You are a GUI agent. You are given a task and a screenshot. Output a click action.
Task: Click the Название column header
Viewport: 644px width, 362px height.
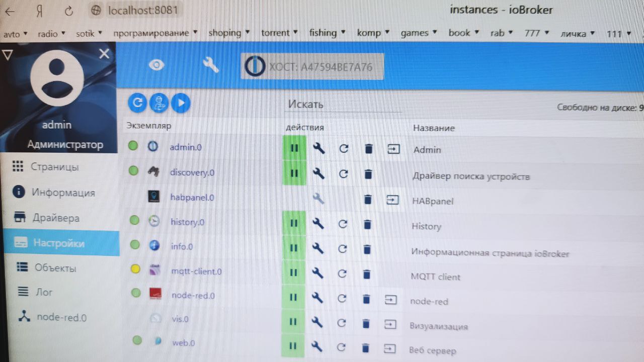(434, 128)
